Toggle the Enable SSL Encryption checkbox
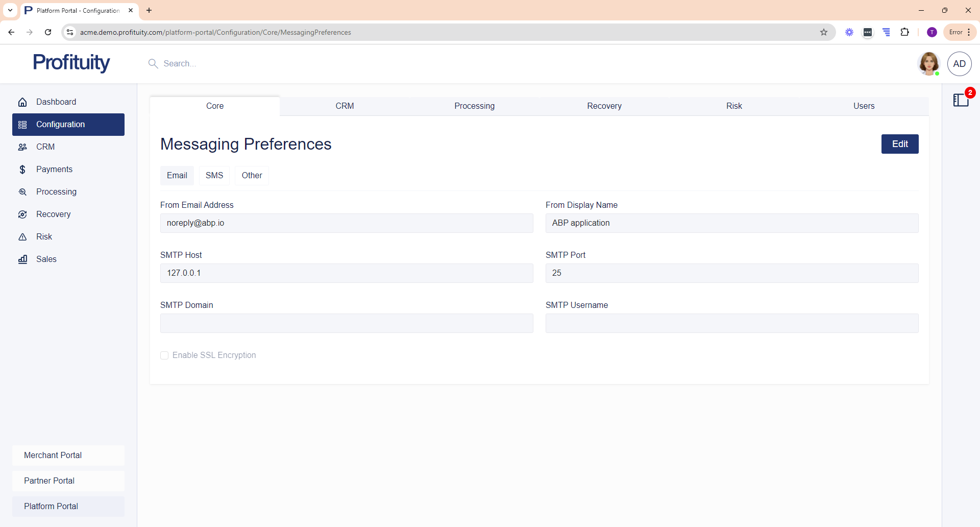This screenshot has height=527, width=980. click(x=164, y=355)
